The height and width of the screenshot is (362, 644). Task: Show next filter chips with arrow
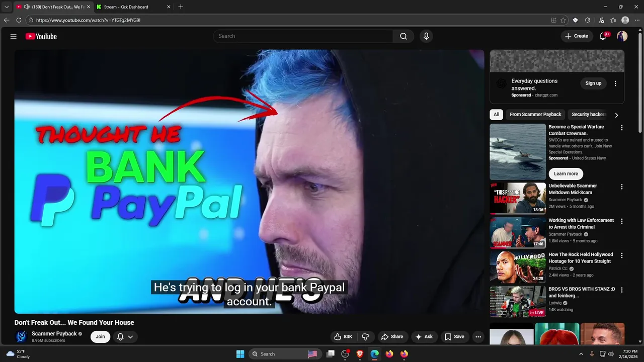616,115
